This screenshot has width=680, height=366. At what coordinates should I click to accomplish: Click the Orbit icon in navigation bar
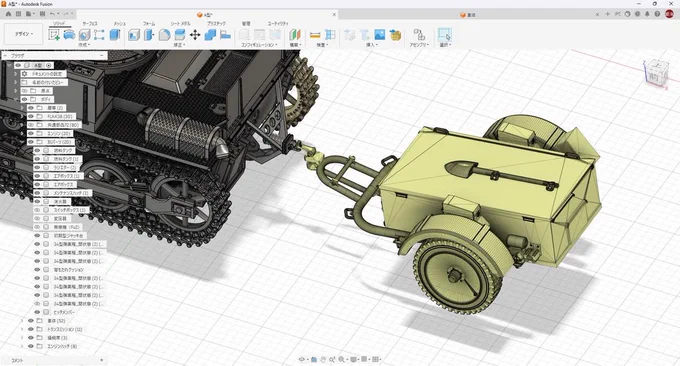tap(302, 359)
